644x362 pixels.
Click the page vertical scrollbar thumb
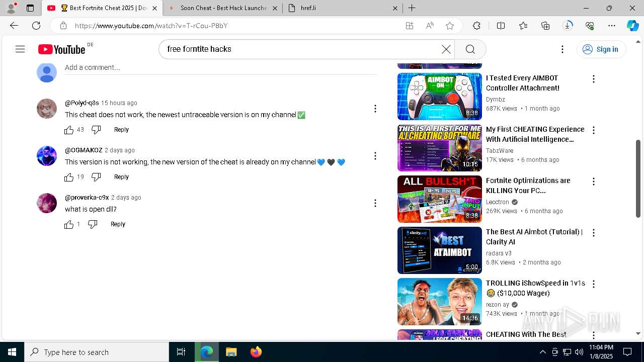[638, 178]
